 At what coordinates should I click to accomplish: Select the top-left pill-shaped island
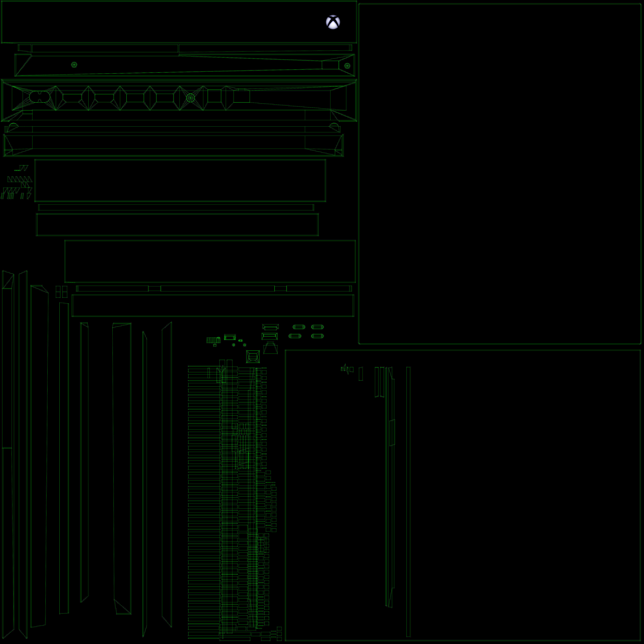coord(299,327)
